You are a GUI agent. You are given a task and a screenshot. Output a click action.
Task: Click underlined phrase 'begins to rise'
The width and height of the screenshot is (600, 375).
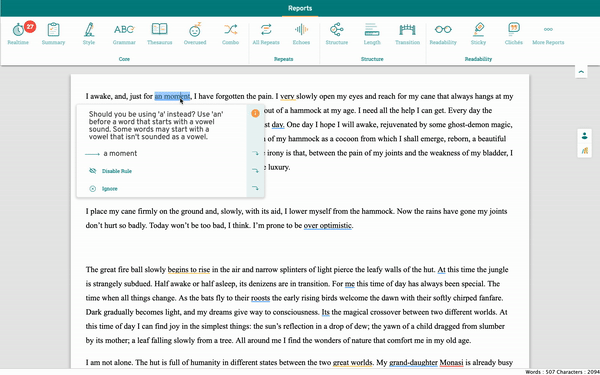[189, 269]
